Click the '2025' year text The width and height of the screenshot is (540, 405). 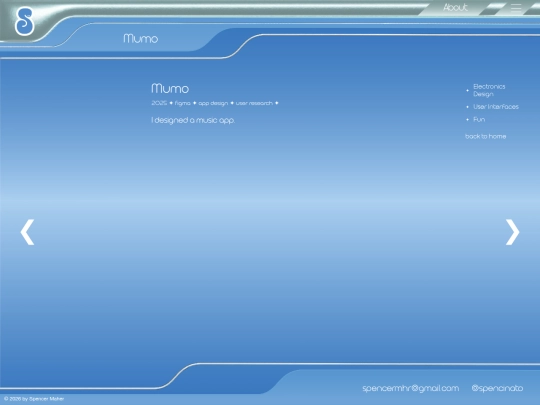(x=159, y=103)
